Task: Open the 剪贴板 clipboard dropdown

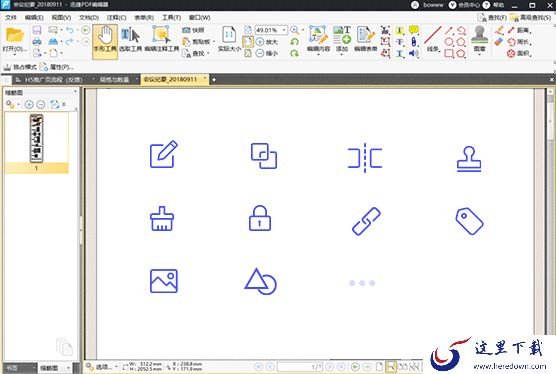Action: (199, 42)
